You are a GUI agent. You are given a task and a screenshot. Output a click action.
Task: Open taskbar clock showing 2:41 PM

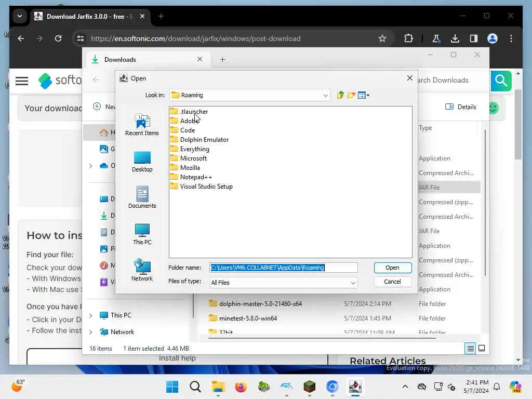[476, 387]
